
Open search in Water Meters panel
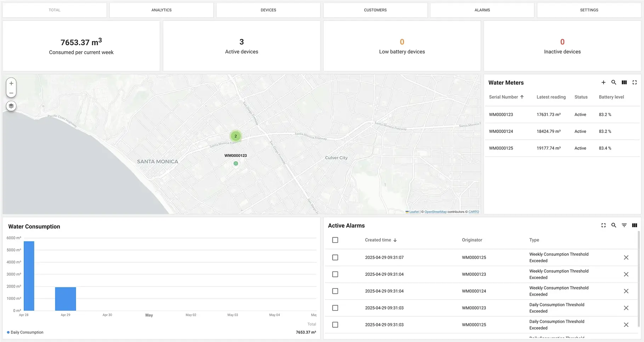614,82
